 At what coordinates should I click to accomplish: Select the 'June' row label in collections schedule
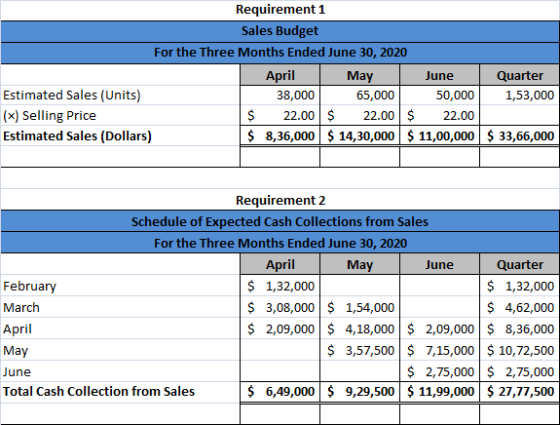(17, 372)
